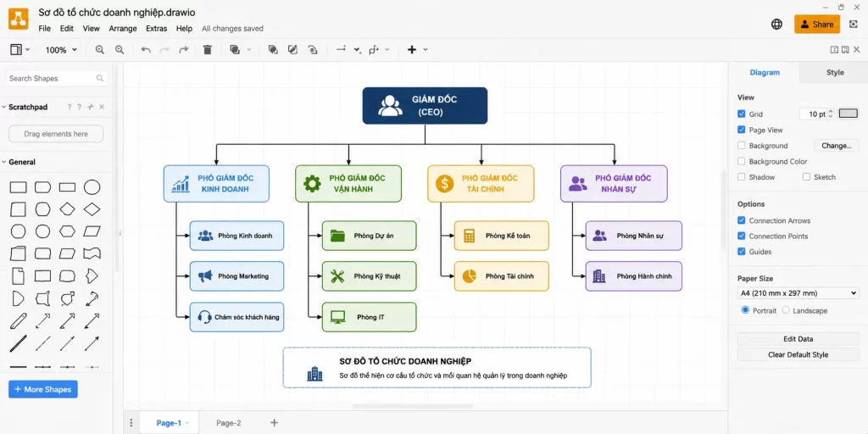Image resolution: width=868 pixels, height=434 pixels.
Task: Enable the Shadow checkbox in Diagram panel
Action: point(742,177)
